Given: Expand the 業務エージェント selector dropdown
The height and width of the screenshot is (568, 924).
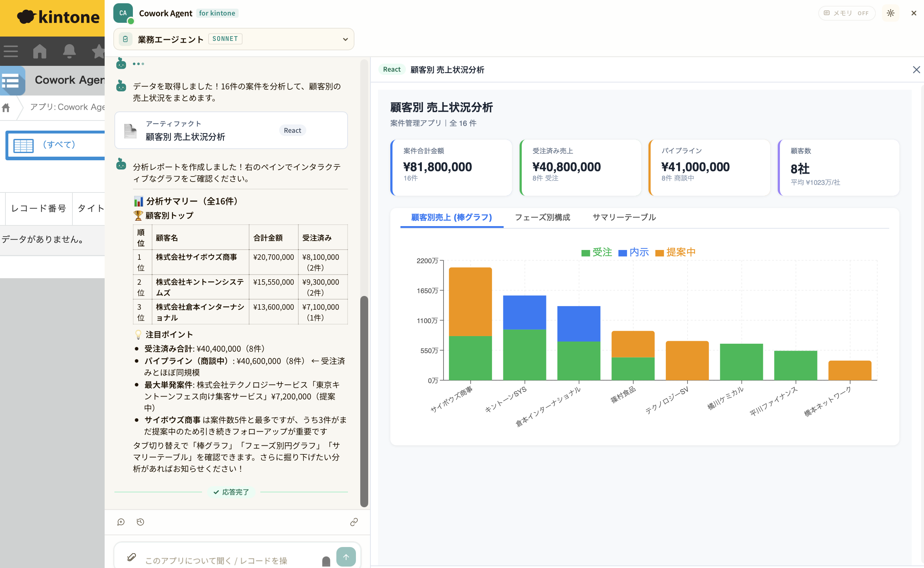Looking at the screenshot, I should pyautogui.click(x=234, y=39).
